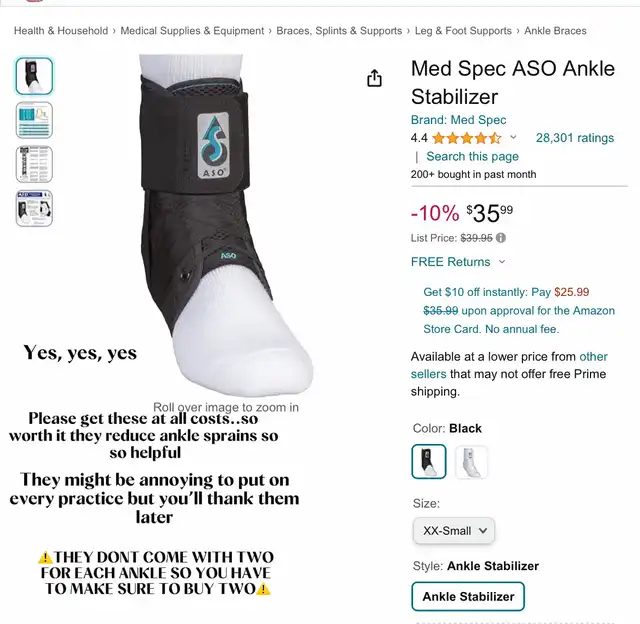
Task: Click the Search this page link
Action: click(472, 156)
